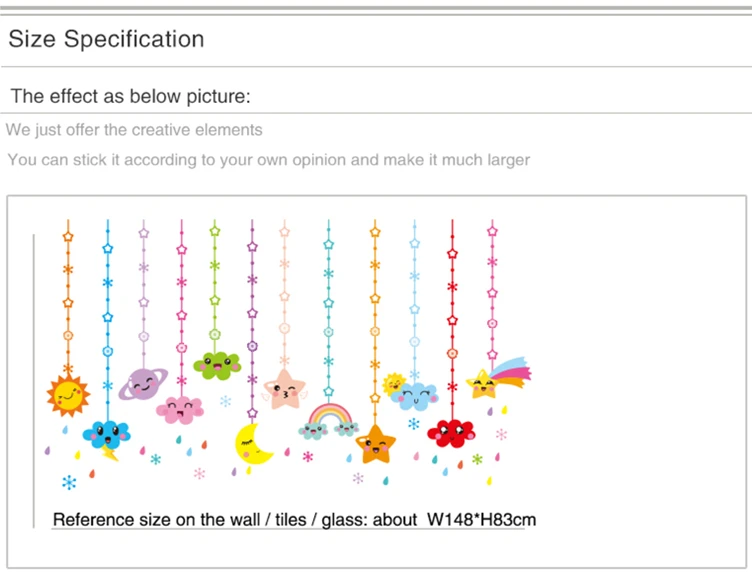This screenshot has height=575, width=752.
Task: Click the smiling orange sun sticker
Action: pos(68,395)
